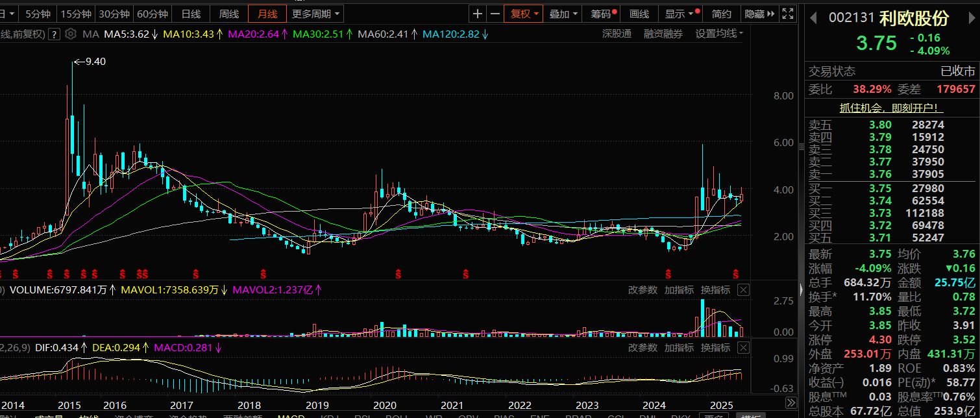Open 显示 display dropdown
Viewport: 980px width, 418px height.
(x=680, y=14)
